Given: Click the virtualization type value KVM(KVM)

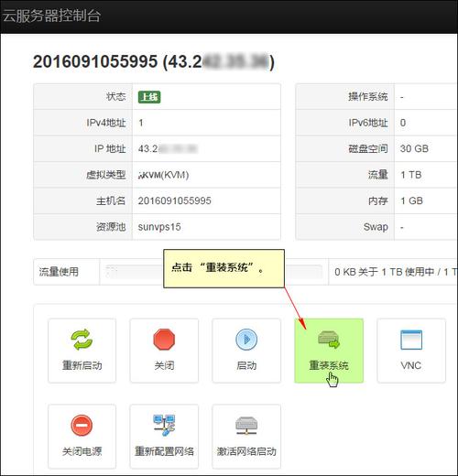Looking at the screenshot, I should tap(163, 175).
